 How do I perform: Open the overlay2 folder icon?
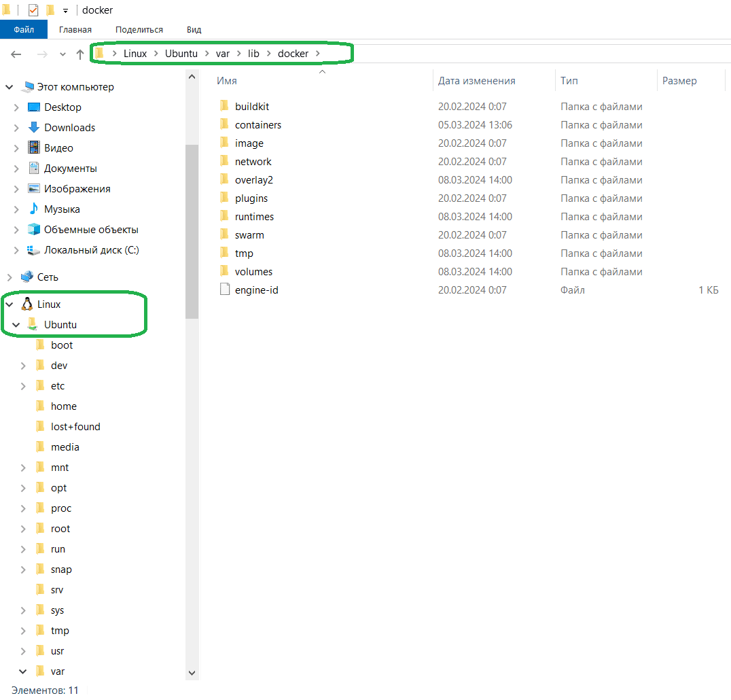click(226, 180)
